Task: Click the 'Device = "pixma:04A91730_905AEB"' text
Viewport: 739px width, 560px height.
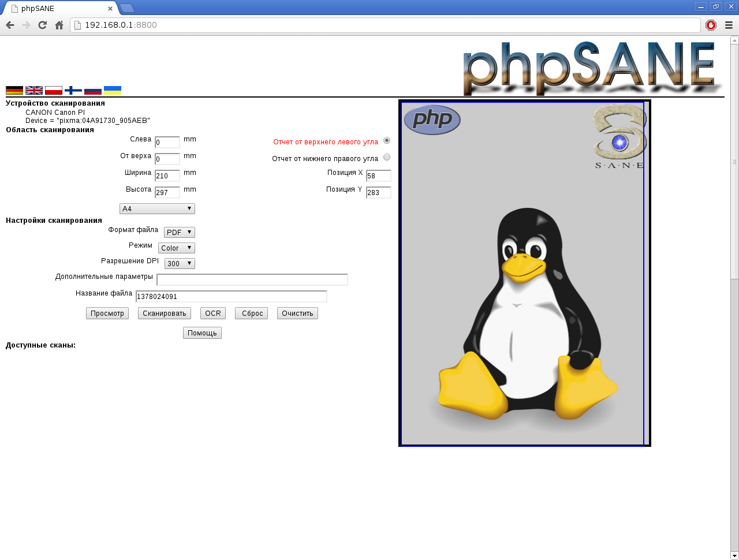Action: [88, 121]
